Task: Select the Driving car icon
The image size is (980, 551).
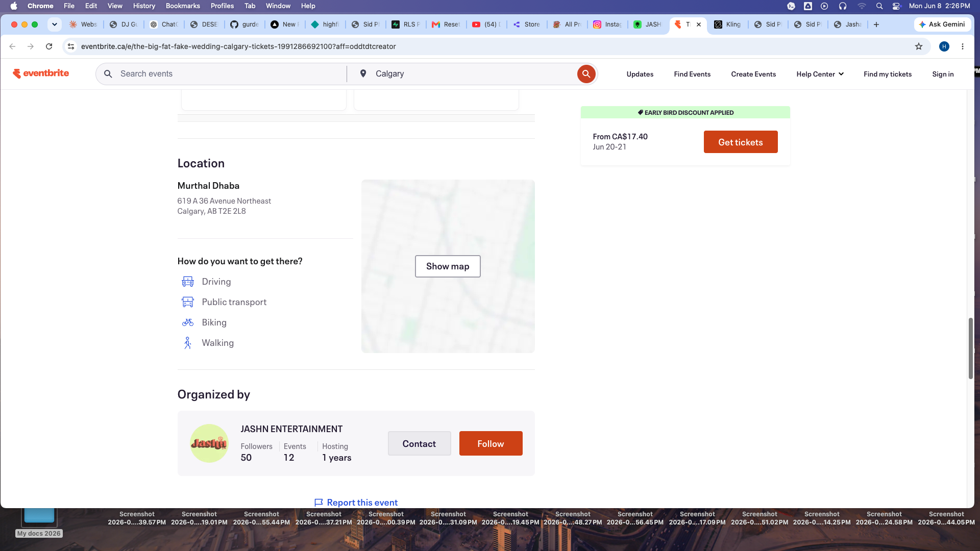Action: click(188, 282)
